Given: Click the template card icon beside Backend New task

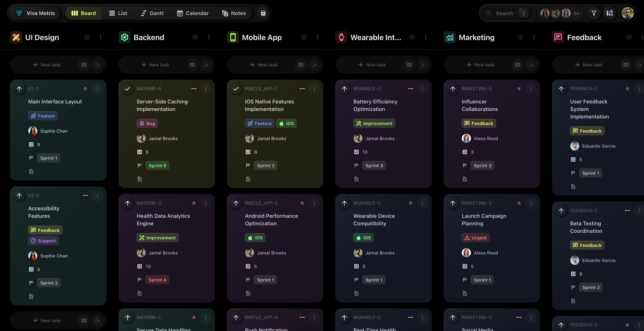Looking at the screenshot, I should [x=192, y=65].
